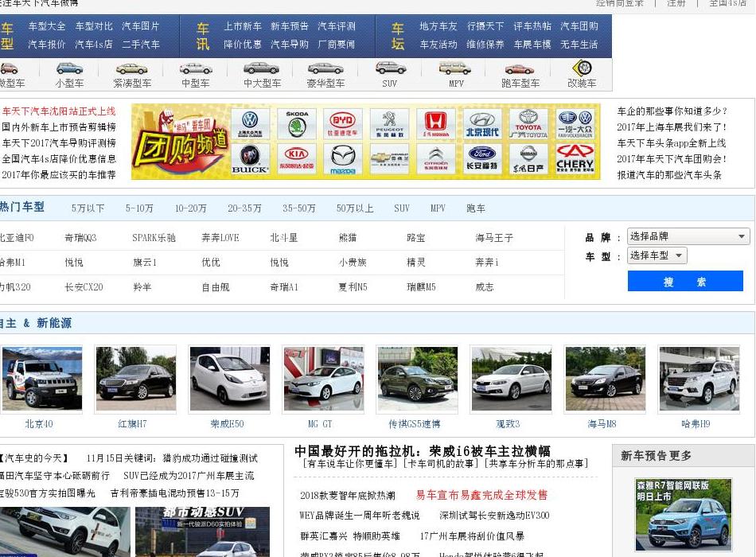Open the Chery brand logo
This screenshot has height=557, width=756.
575,159
